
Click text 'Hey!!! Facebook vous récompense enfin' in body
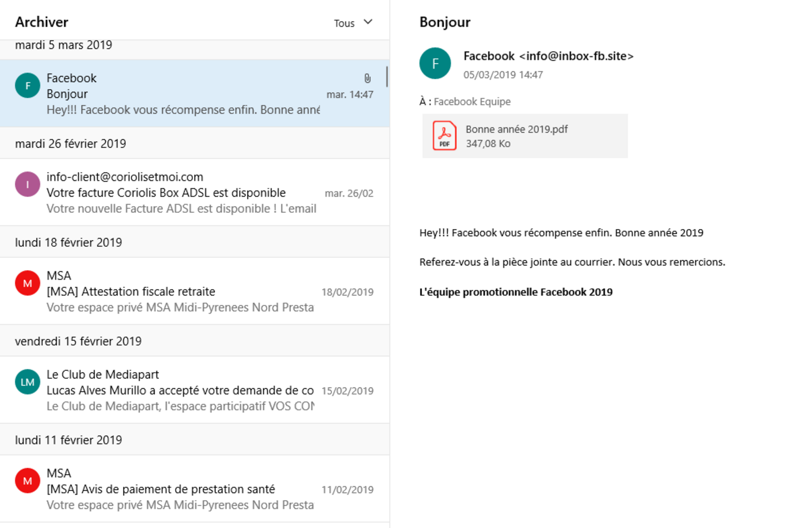515,233
